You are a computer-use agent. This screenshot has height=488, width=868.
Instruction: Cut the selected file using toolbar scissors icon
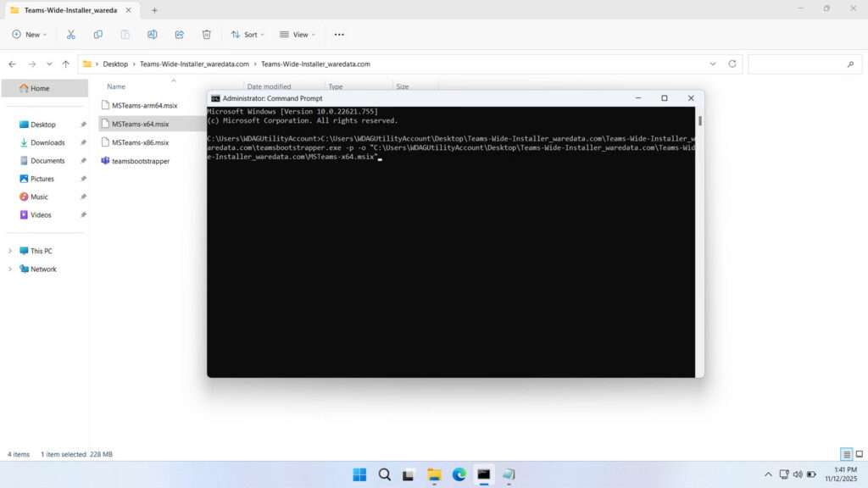71,34
